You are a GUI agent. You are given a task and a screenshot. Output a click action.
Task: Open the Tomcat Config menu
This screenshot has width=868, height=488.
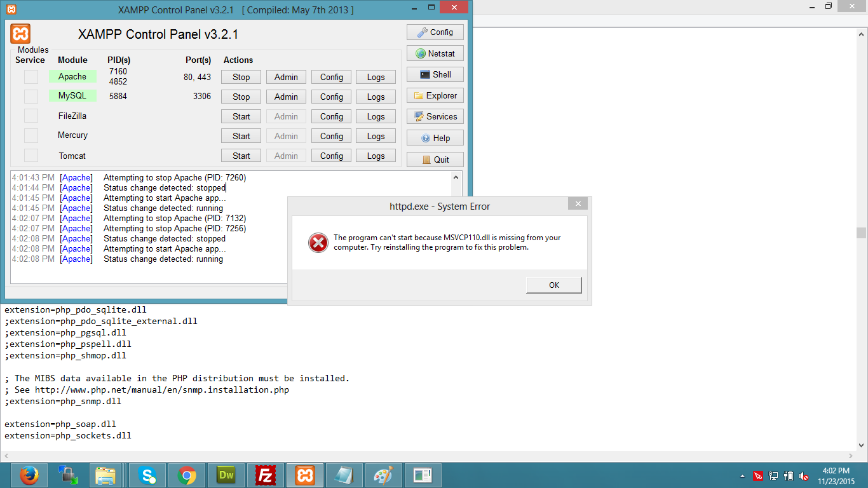click(x=332, y=156)
